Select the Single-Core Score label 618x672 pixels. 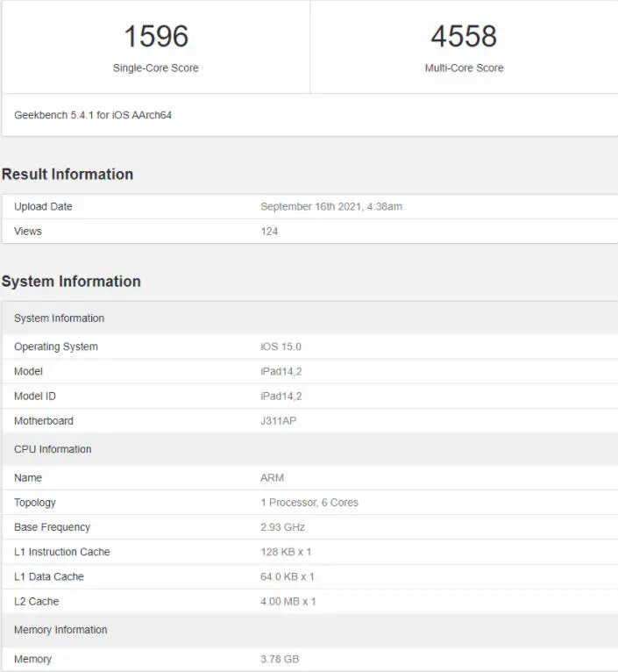coord(155,68)
